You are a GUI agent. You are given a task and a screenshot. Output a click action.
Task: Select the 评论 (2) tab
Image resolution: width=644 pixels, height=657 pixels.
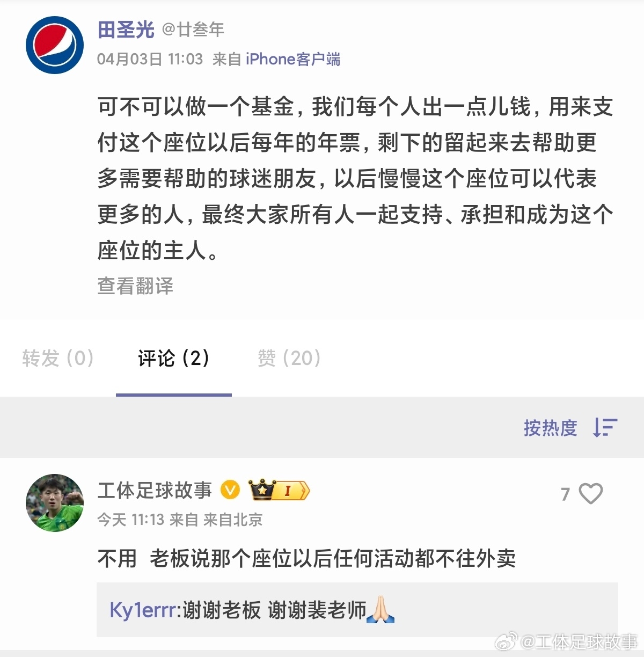pyautogui.click(x=173, y=358)
